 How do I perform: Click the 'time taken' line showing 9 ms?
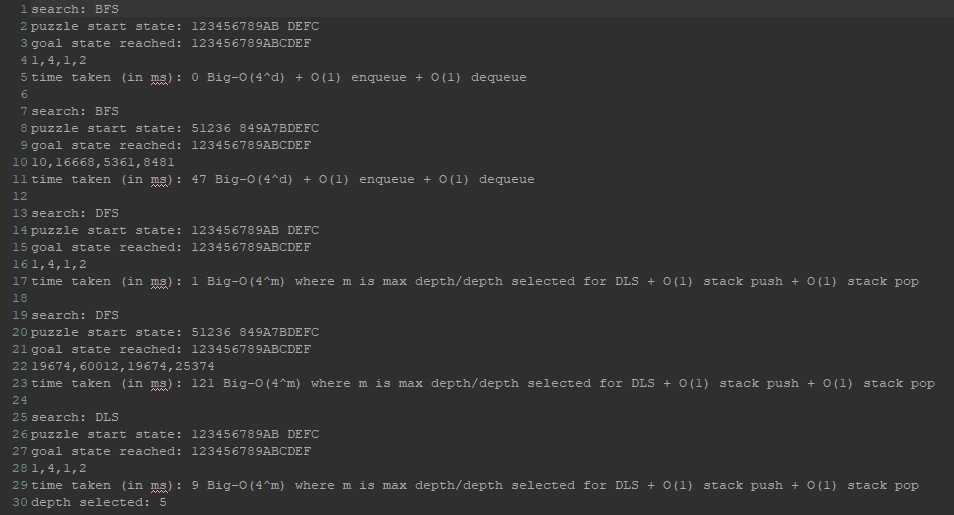(x=474, y=485)
